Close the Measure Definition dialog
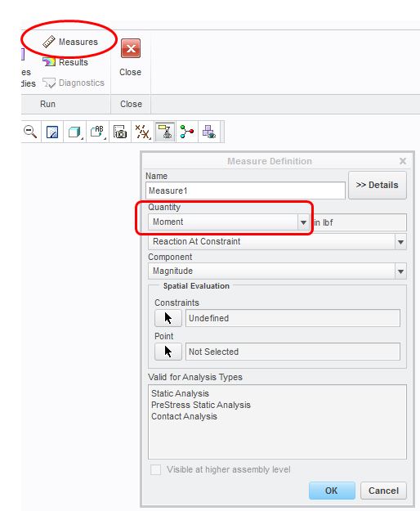Screen dimensions: 420x511 point(403,161)
